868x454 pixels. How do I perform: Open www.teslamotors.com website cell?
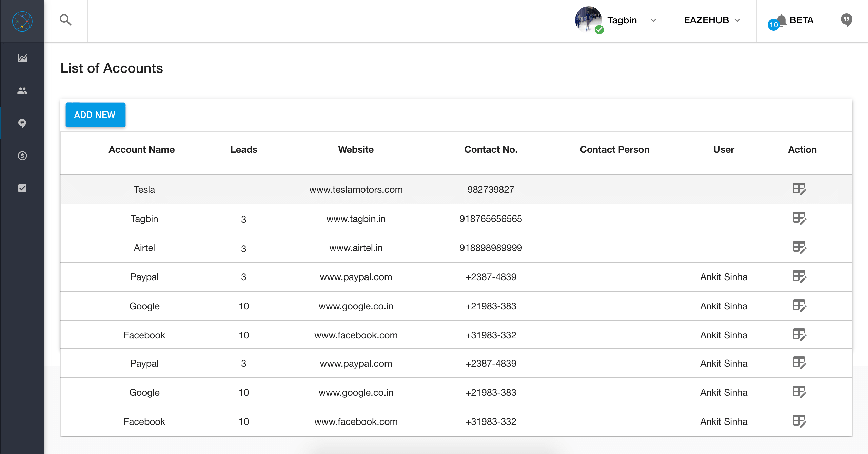pos(356,189)
